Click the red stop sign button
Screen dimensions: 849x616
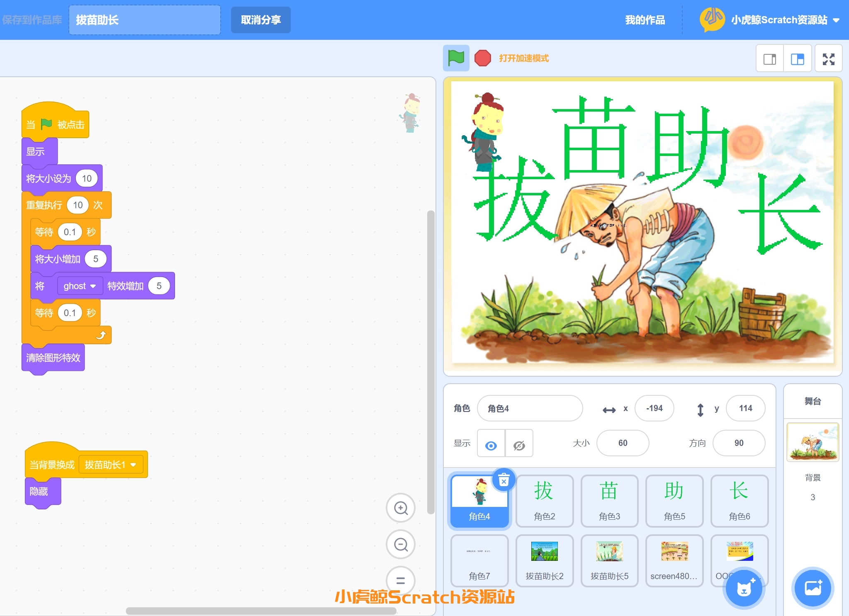[482, 58]
